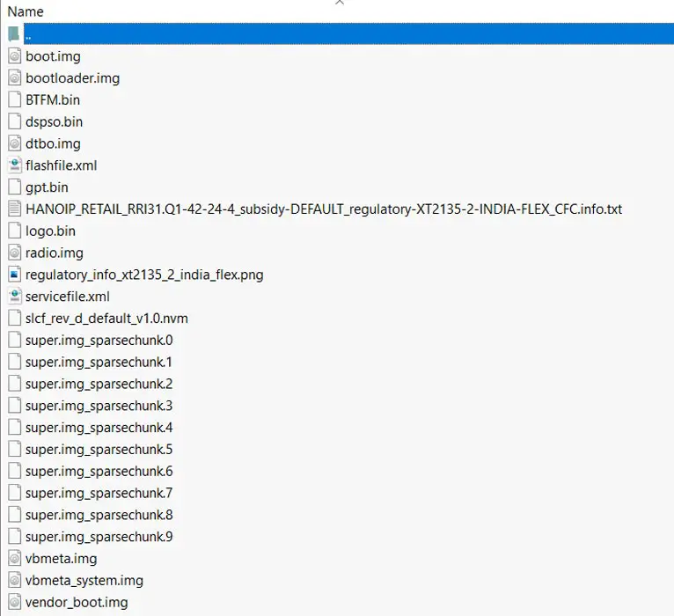The image size is (674, 616).
Task: Click the slcf_rev_d_default_v1.0.nvm file icon
Action: point(15,319)
